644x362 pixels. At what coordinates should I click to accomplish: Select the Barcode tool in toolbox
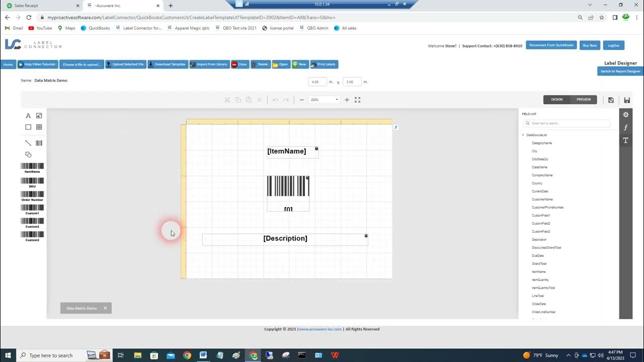[x=39, y=143]
